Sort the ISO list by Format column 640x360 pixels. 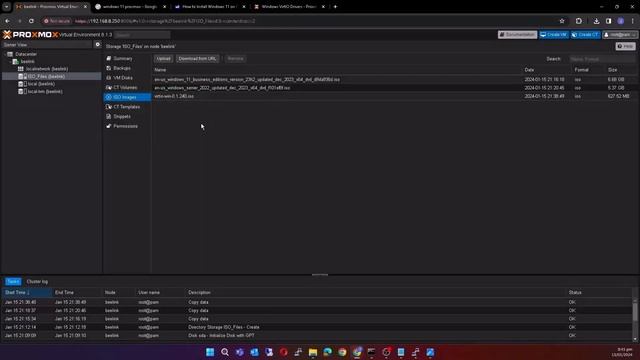coord(589,70)
